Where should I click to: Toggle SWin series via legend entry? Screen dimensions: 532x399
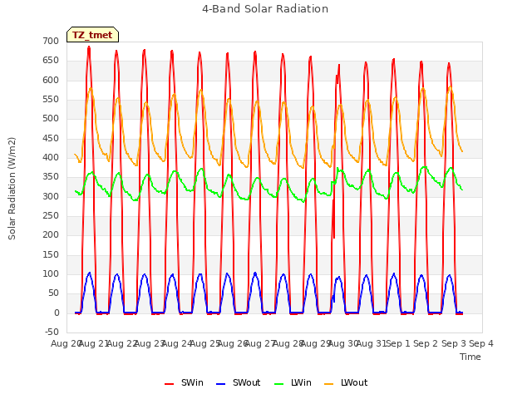point(184,382)
